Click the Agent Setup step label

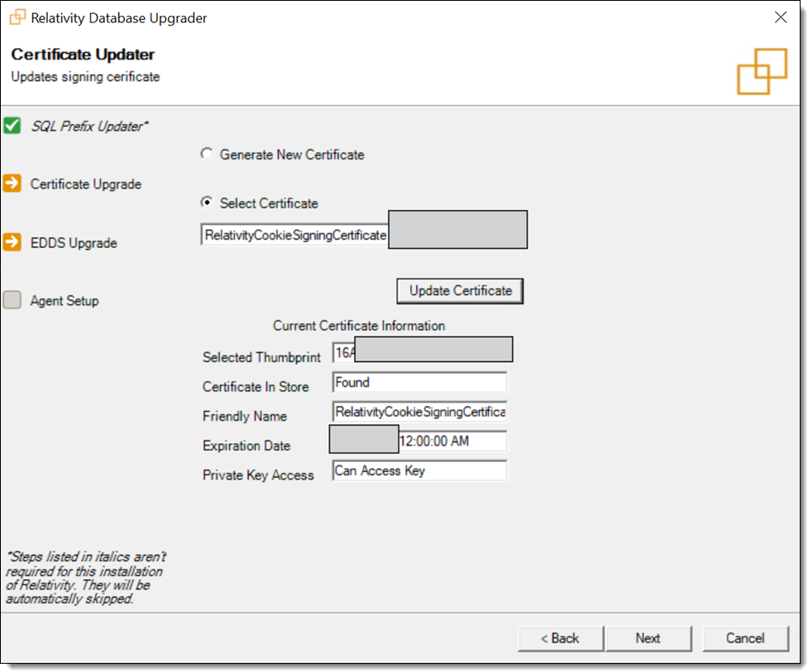point(65,301)
